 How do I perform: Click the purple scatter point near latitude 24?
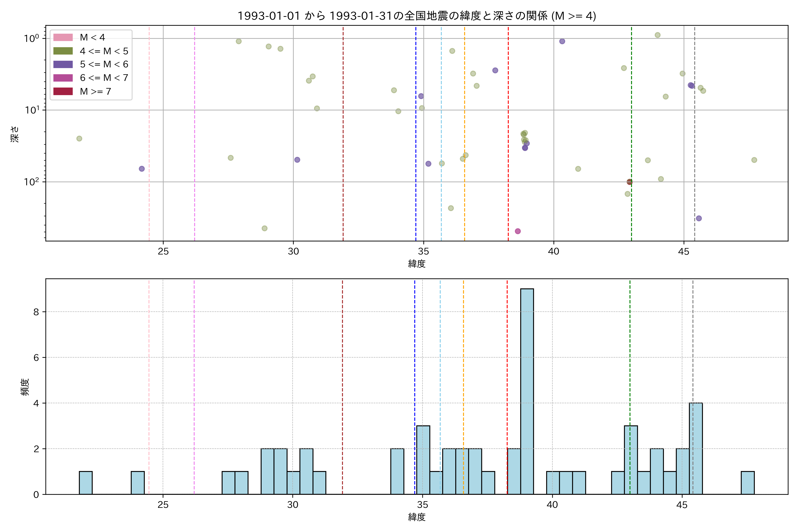(142, 169)
